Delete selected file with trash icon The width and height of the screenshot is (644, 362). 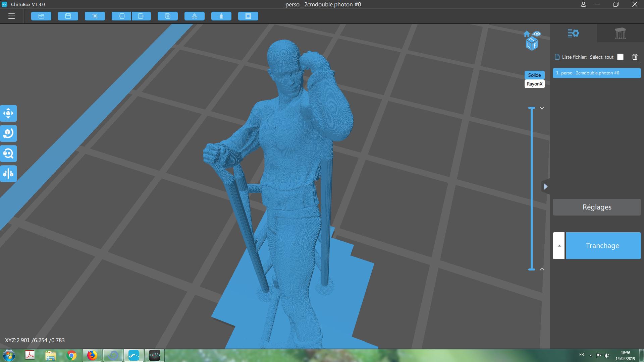[635, 57]
